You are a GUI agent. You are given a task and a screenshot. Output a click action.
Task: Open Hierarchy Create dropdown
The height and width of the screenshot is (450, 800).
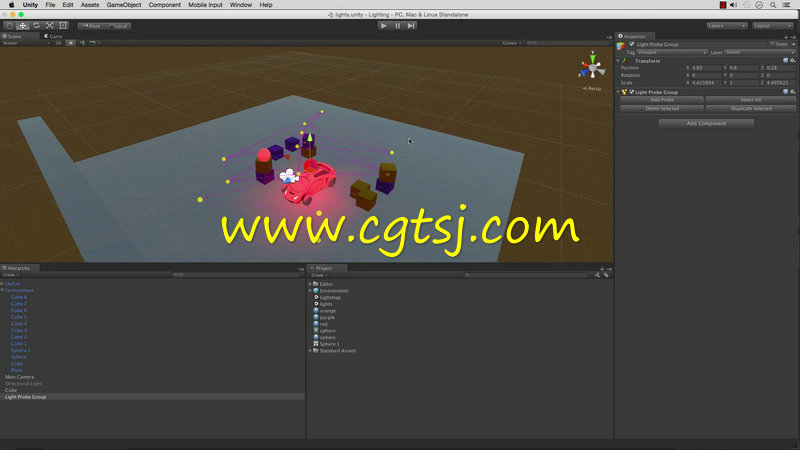(x=11, y=275)
